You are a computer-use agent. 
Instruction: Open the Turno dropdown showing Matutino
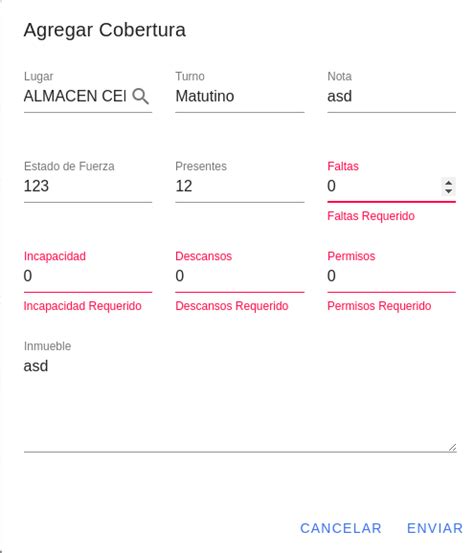[239, 96]
